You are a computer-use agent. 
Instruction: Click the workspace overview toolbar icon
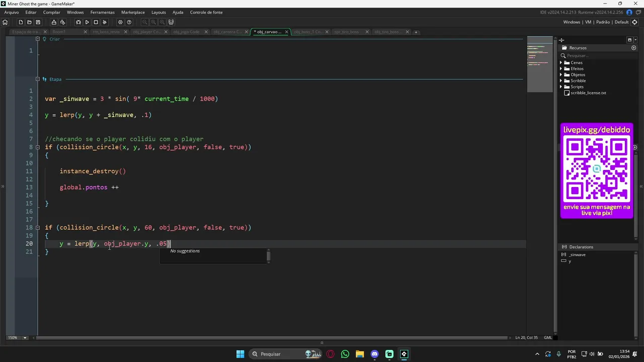pos(171,22)
